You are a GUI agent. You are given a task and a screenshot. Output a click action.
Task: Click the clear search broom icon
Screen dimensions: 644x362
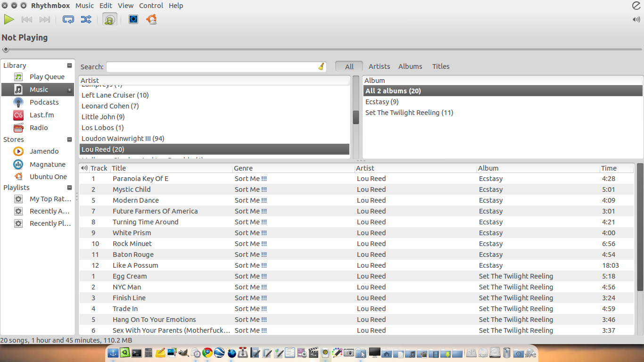[322, 66]
